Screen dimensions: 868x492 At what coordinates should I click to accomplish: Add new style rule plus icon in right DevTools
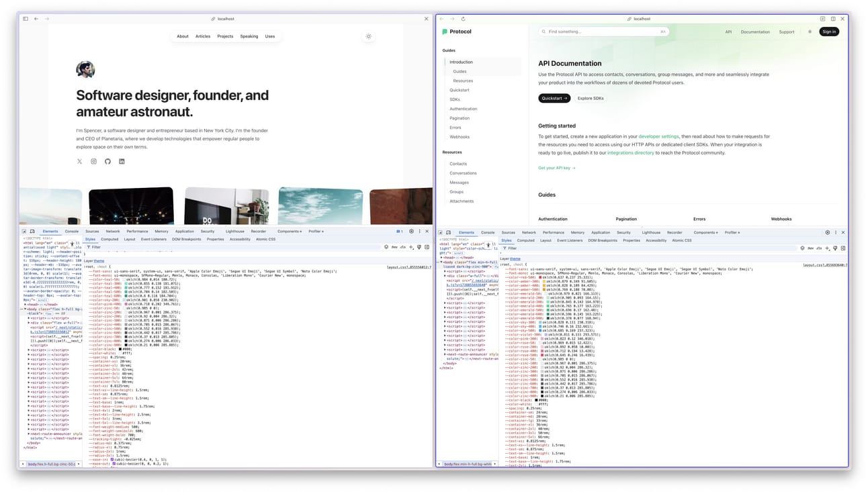coord(828,248)
